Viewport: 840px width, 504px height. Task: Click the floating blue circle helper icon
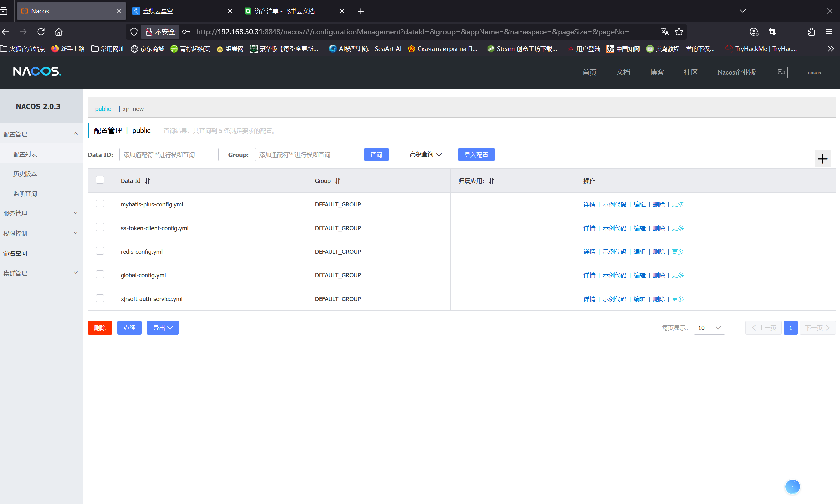pyautogui.click(x=792, y=487)
